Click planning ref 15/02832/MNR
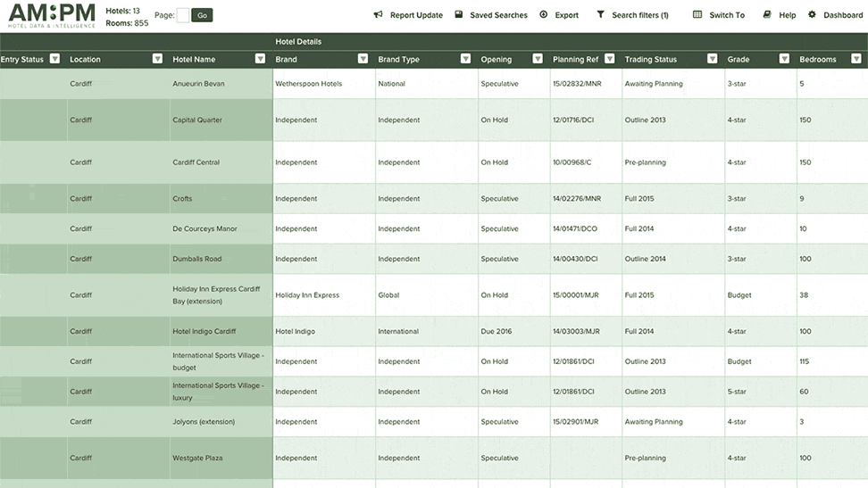This screenshot has width=868, height=488. (577, 84)
